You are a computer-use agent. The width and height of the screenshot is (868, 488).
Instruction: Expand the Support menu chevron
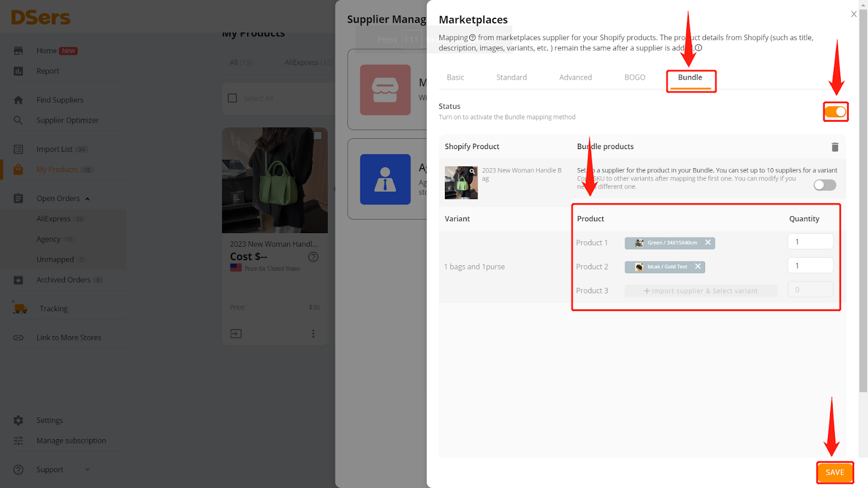(x=87, y=470)
